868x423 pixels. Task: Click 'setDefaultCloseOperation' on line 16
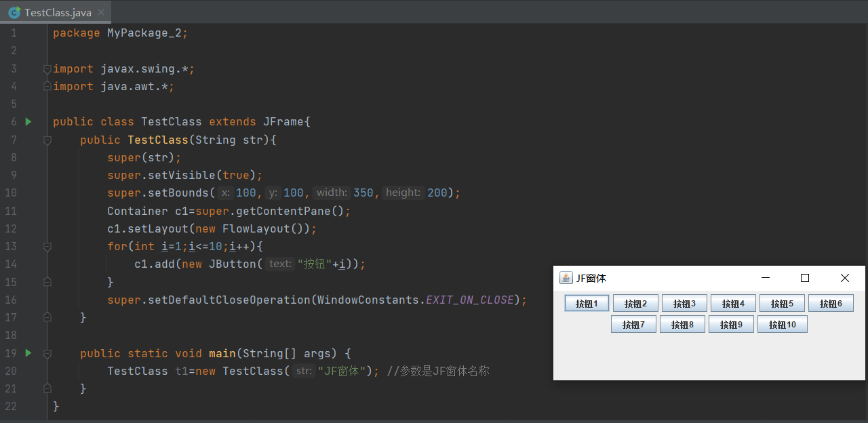coord(229,300)
